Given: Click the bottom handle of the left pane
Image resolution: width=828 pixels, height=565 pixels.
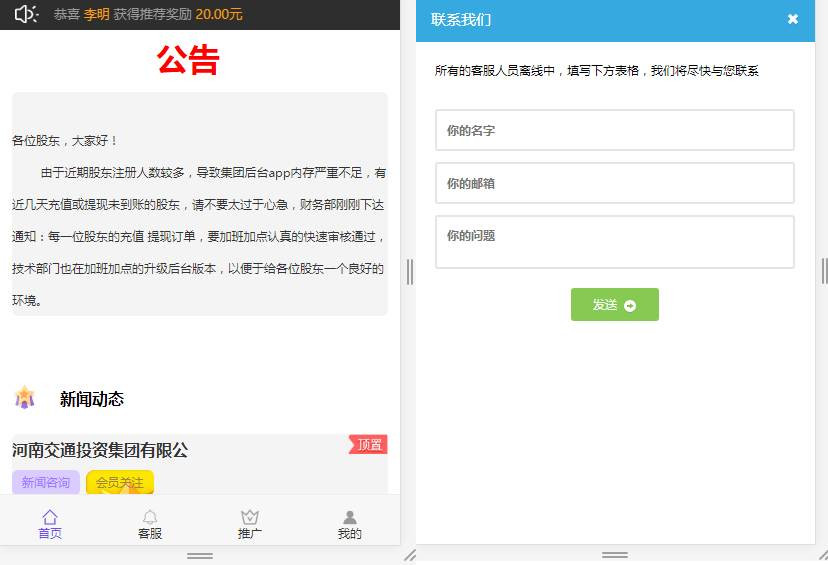Looking at the screenshot, I should 200,556.
